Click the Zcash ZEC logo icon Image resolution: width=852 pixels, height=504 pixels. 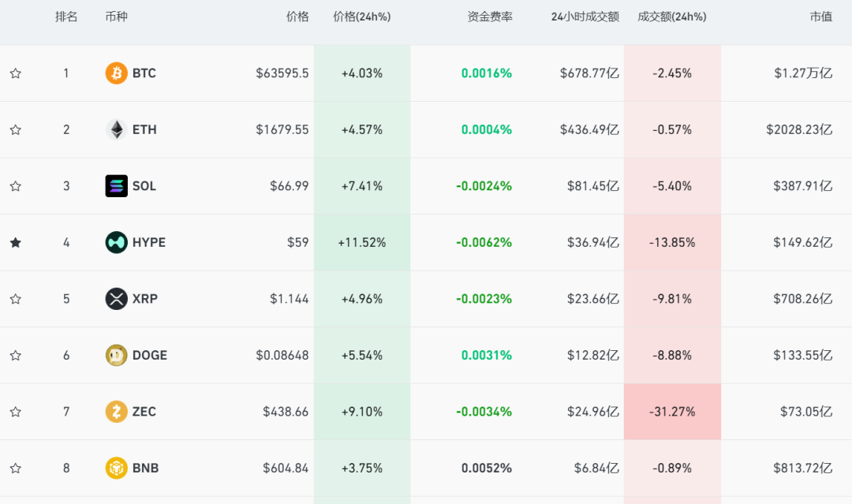pos(116,413)
